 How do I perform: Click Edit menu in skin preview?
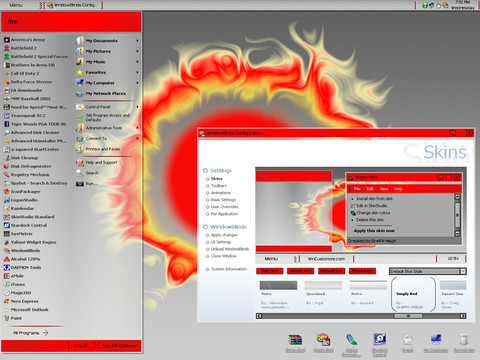click(370, 189)
